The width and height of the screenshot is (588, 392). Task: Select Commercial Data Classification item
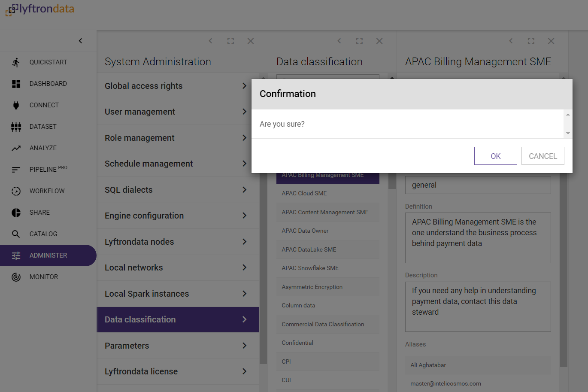click(328, 324)
